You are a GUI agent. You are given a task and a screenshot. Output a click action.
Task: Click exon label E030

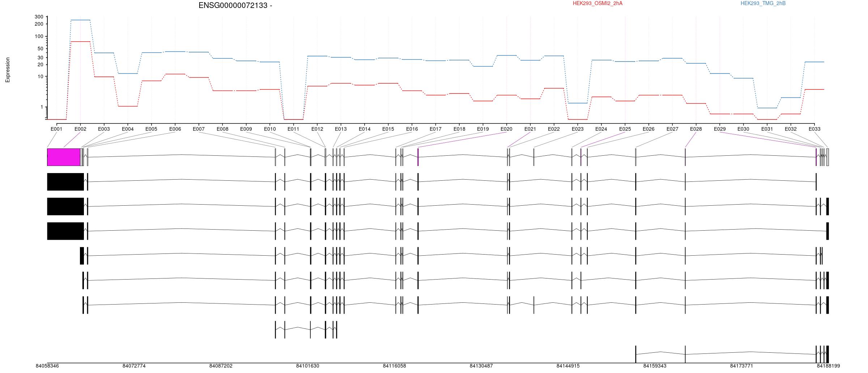(x=743, y=129)
